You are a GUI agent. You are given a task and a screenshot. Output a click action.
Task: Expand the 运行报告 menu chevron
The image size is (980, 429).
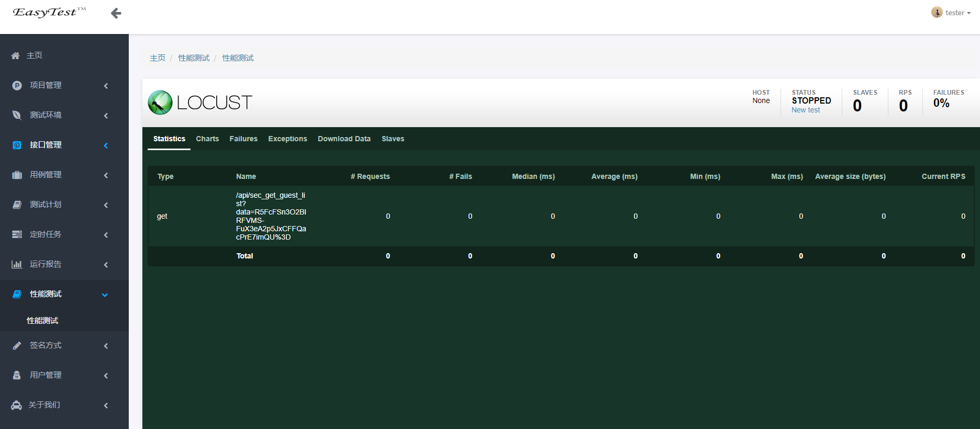(106, 265)
